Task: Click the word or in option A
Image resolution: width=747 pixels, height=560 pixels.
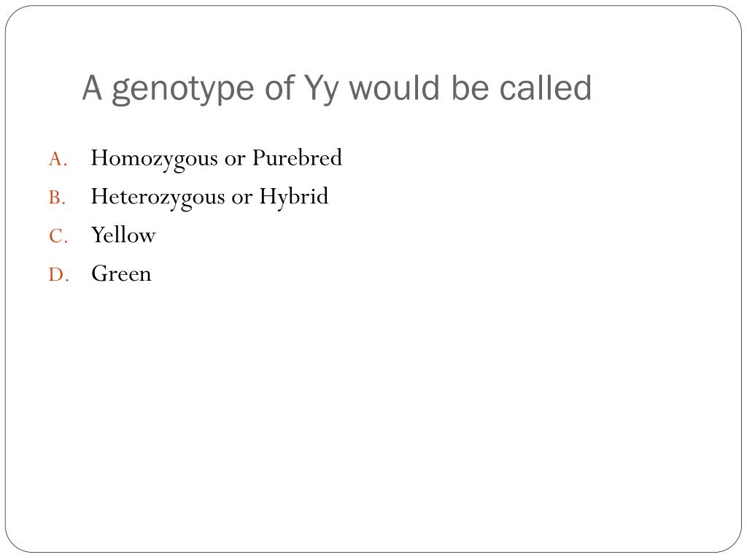Action: point(235,160)
